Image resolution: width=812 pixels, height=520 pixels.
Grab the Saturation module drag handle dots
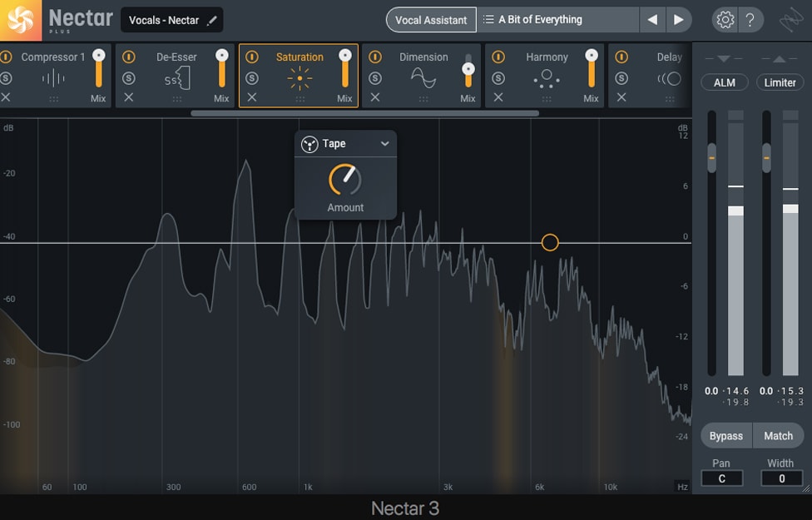(x=300, y=99)
